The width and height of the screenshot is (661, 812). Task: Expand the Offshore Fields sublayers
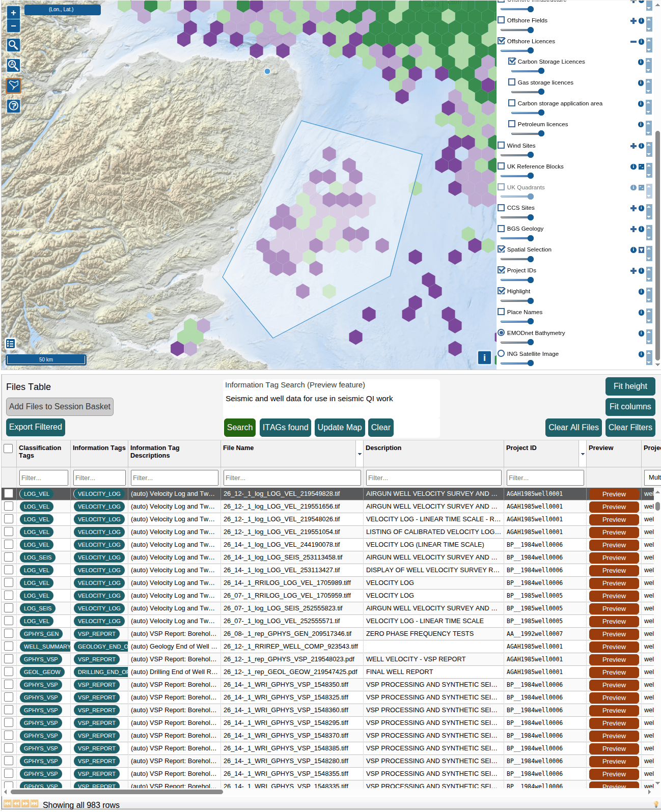[x=634, y=21]
